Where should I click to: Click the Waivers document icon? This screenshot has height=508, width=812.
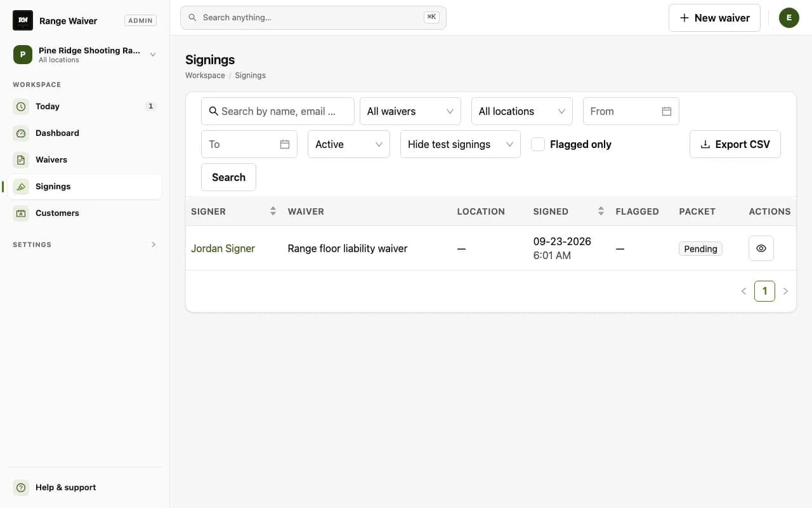(21, 160)
